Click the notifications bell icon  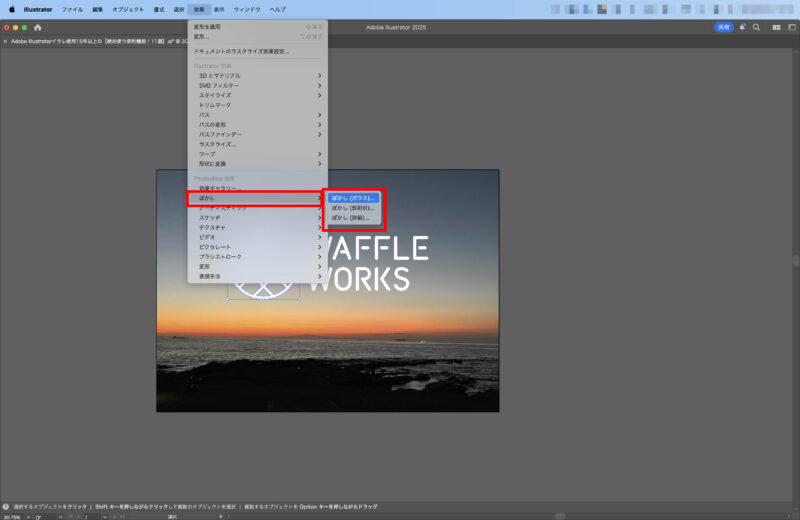[742, 27]
